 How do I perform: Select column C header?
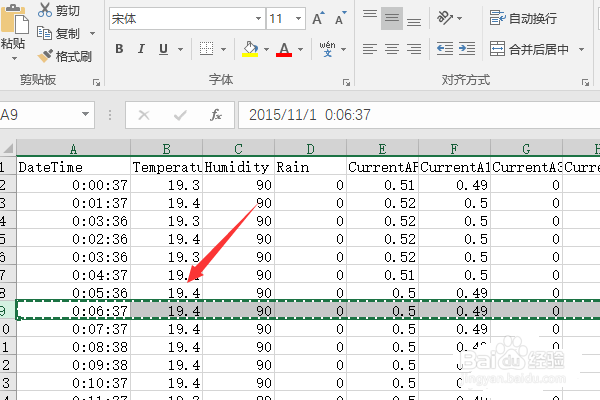pos(238,149)
